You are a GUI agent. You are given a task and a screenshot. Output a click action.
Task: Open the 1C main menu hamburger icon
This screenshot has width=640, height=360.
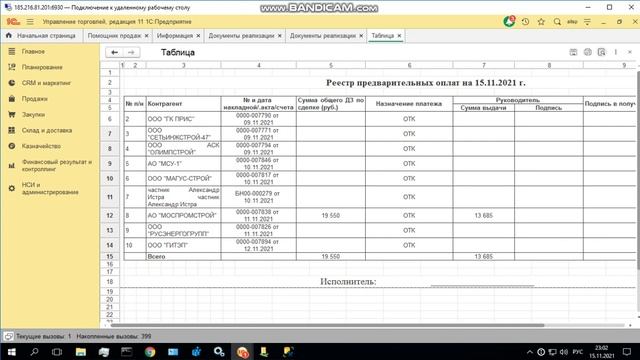[x=30, y=22]
